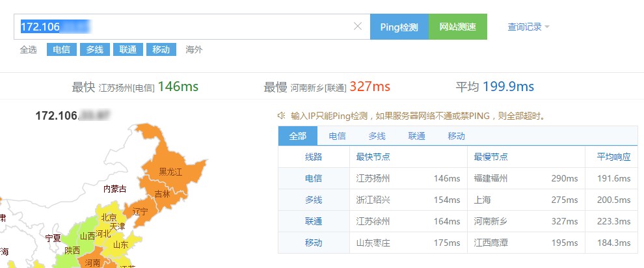
Task: Click the 200.5ms average response value
Action: [613, 200]
